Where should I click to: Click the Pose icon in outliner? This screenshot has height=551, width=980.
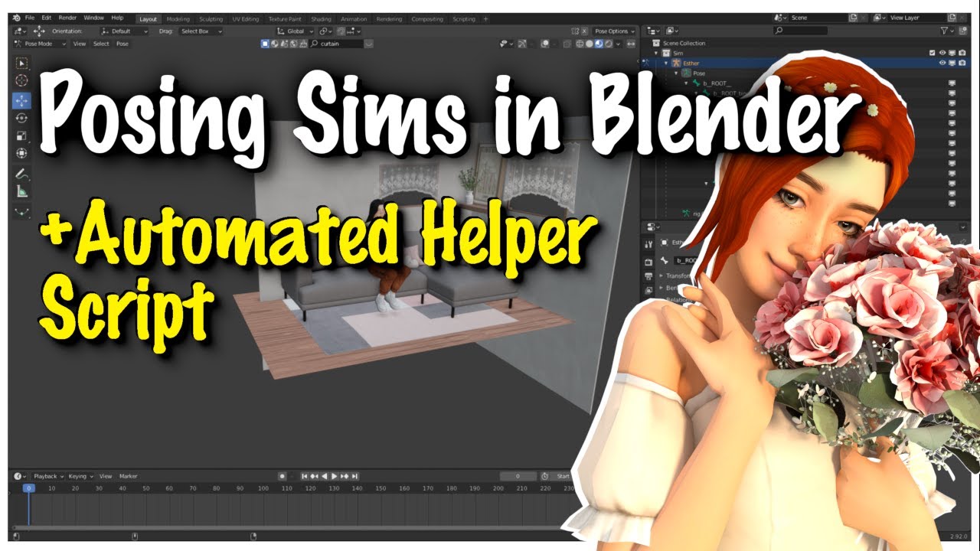click(x=686, y=73)
